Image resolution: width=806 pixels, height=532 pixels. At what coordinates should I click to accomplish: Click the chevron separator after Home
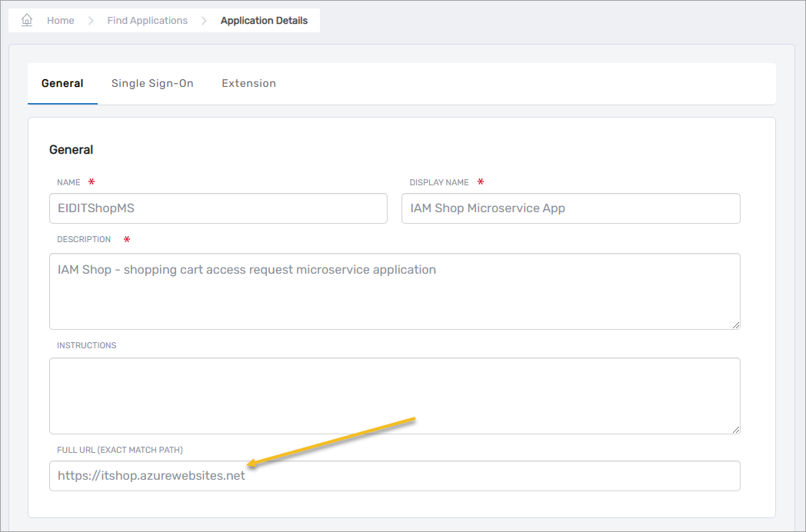pyautogui.click(x=91, y=21)
